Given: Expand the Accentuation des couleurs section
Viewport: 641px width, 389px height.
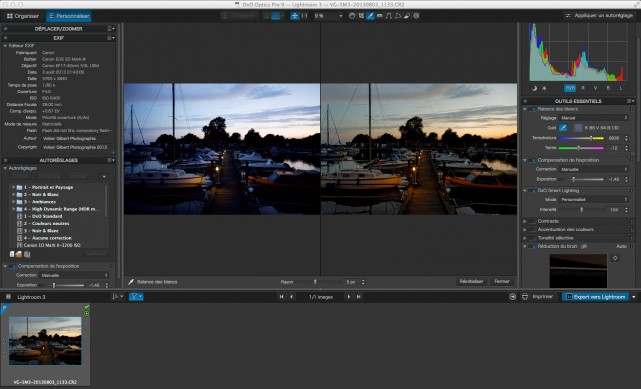Looking at the screenshot, I should pyautogui.click(x=525, y=230).
